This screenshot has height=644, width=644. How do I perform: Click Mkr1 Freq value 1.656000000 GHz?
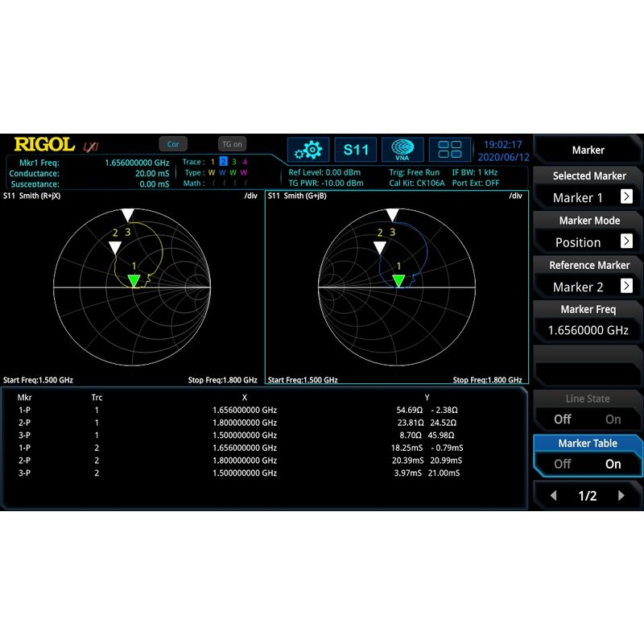pyautogui.click(x=137, y=163)
